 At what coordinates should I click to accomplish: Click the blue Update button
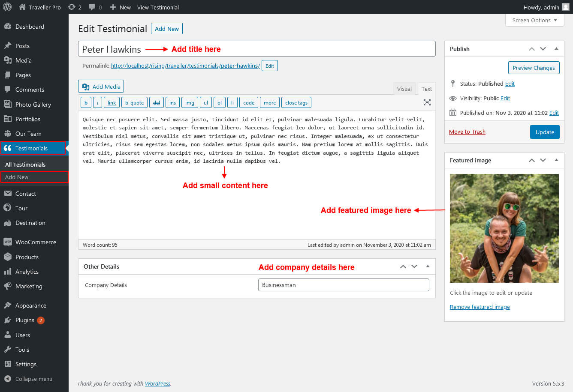pyautogui.click(x=544, y=132)
